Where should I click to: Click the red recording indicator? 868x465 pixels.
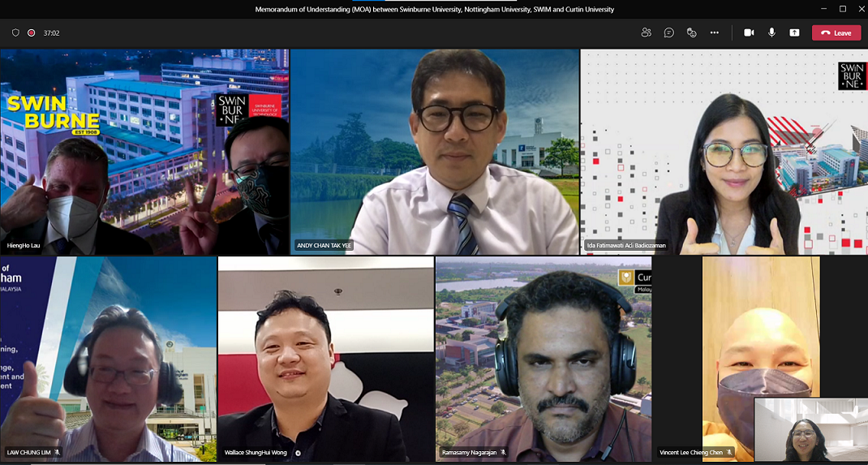click(x=32, y=32)
